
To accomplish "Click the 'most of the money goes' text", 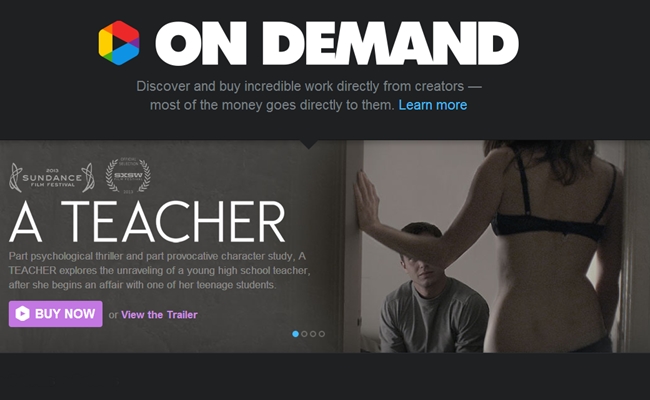I will 272,105.
